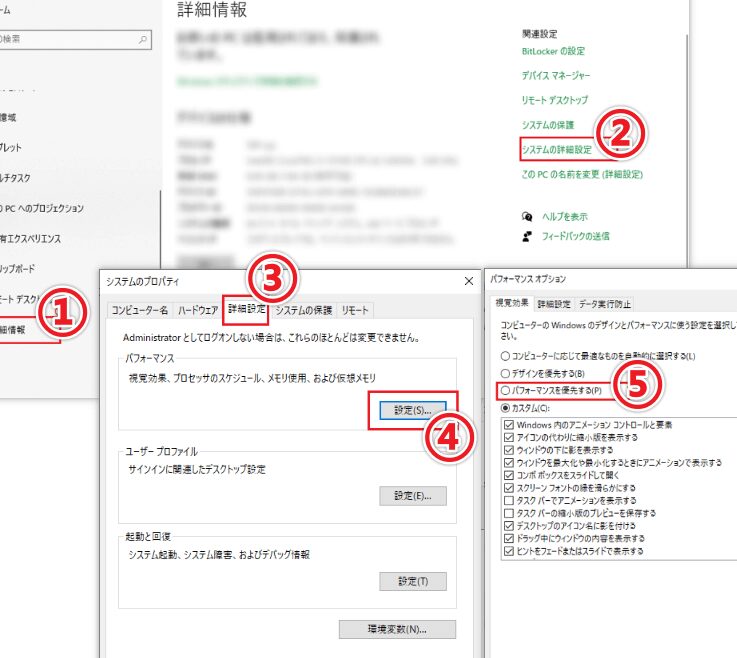Click ユーザー プロファイル 設定(E)... button
This screenshot has height=658, width=737.
(413, 496)
